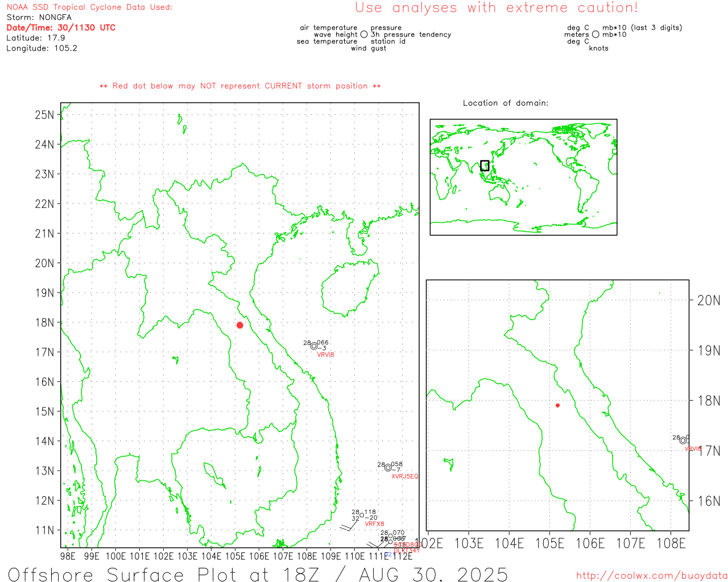The height and width of the screenshot is (582, 728).
Task: Click the 105E label on main map axis
Action: coord(235,556)
